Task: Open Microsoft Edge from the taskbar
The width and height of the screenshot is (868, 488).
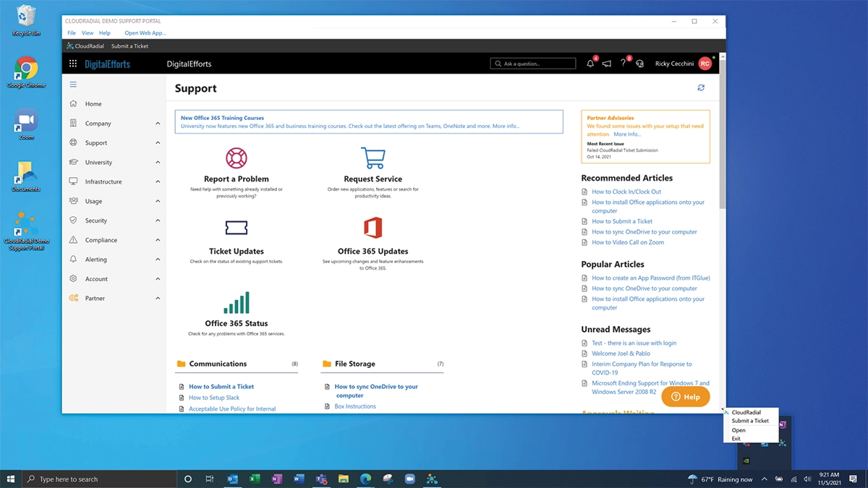Action: pyautogui.click(x=365, y=479)
